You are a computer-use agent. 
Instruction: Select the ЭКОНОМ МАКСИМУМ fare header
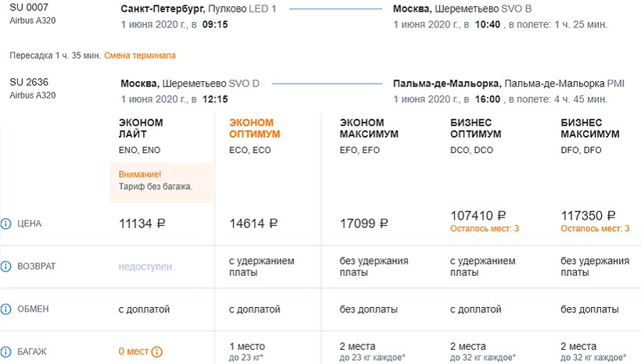tap(369, 128)
